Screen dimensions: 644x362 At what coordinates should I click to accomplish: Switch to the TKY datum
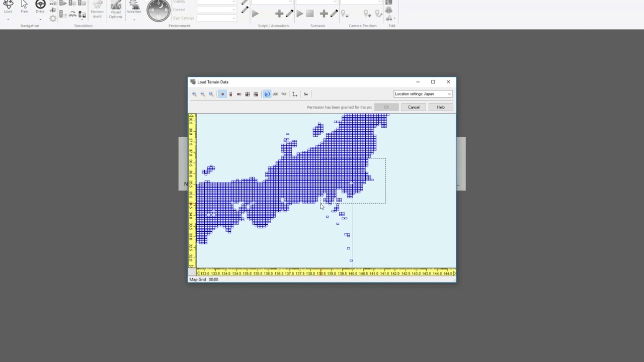[284, 94]
